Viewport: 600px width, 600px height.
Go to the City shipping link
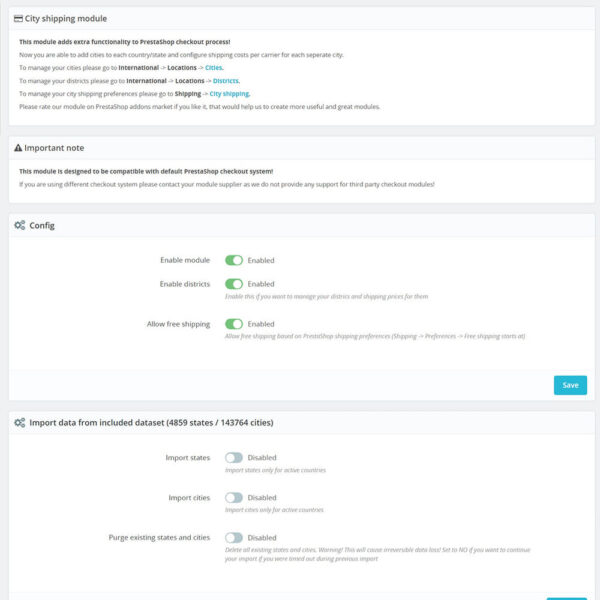point(229,93)
